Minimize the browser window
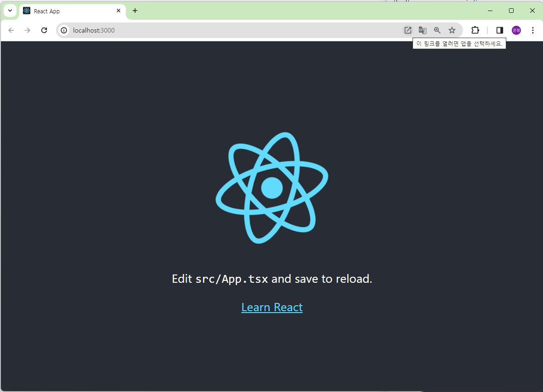Viewport: 543px width, 392px height. [490, 11]
